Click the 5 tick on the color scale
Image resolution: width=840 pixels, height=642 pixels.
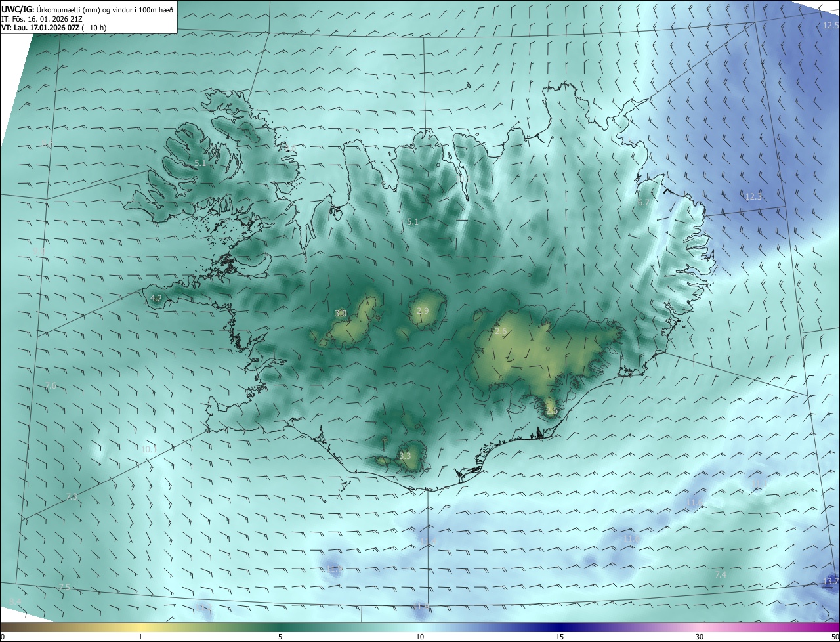(x=280, y=637)
